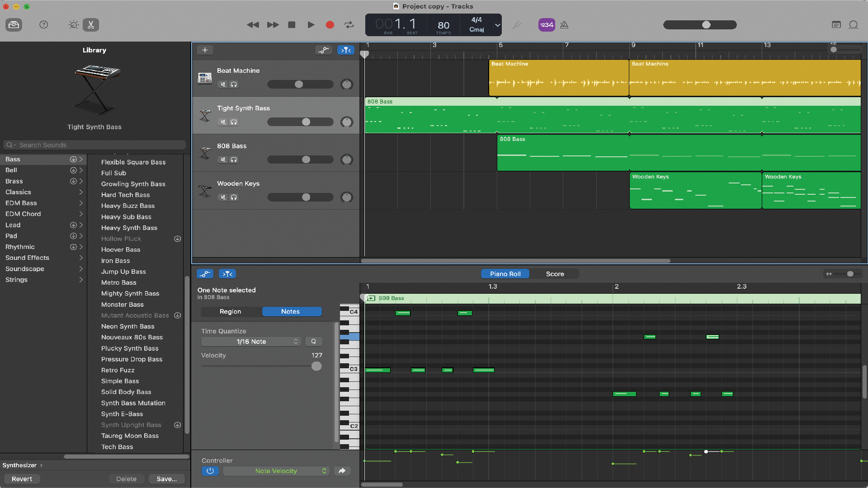Mute the 808 Bass track
The width and height of the screenshot is (868, 488).
tap(223, 160)
